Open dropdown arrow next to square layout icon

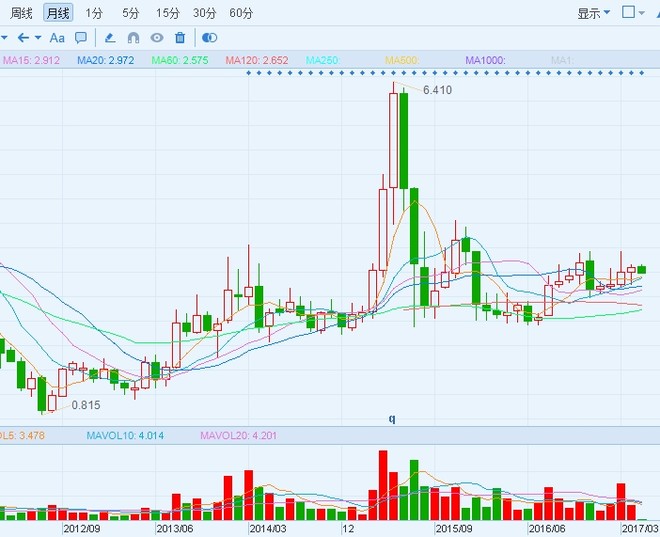click(x=641, y=13)
